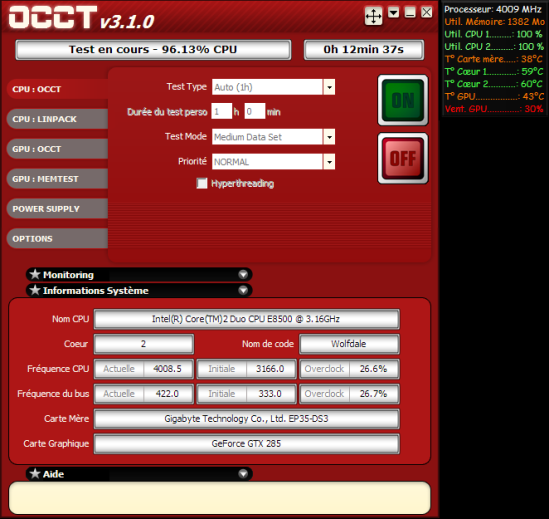Click the star icon beside Monitoring
This screenshot has width=549, height=519.
click(x=35, y=274)
